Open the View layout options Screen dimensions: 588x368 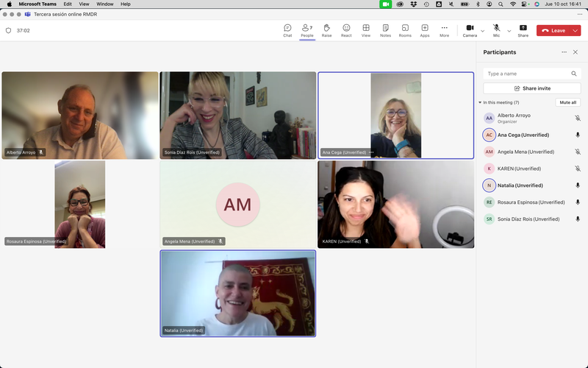pyautogui.click(x=366, y=30)
